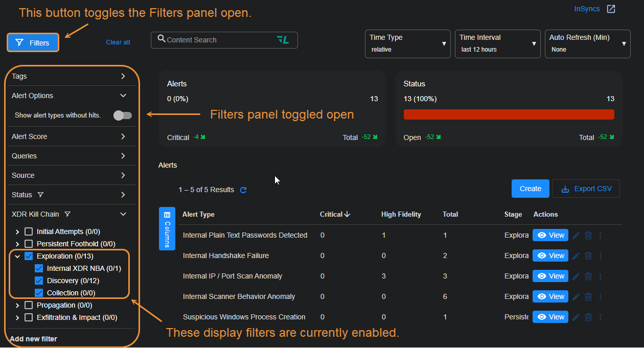Collapse the XDR Kill Chain section
Viewport: 644px width, 348px height.
[x=123, y=214]
